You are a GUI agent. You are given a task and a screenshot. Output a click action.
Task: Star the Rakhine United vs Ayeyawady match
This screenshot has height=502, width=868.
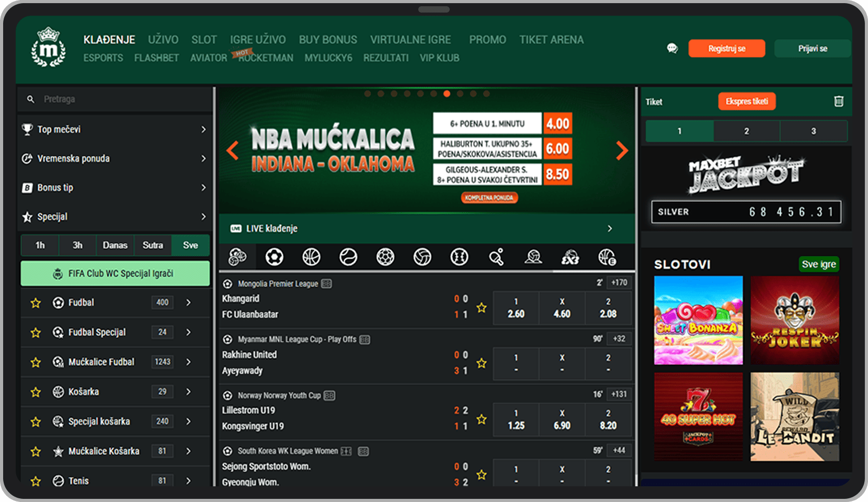tap(482, 363)
